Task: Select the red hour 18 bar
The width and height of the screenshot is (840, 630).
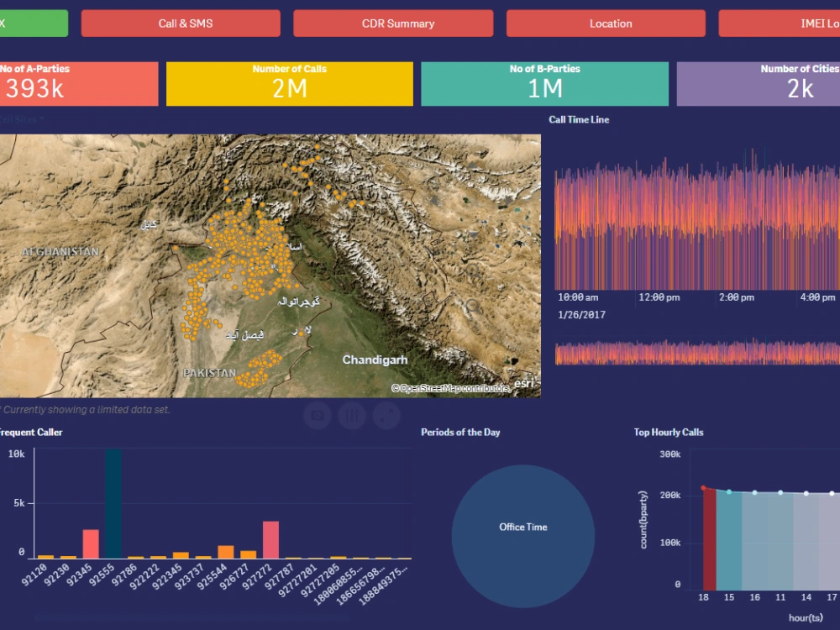Action: pyautogui.click(x=709, y=539)
